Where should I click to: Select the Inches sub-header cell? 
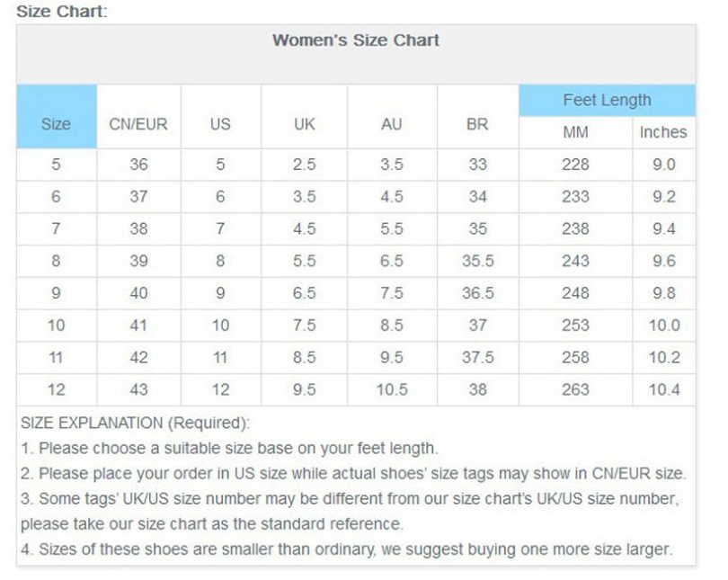(663, 132)
